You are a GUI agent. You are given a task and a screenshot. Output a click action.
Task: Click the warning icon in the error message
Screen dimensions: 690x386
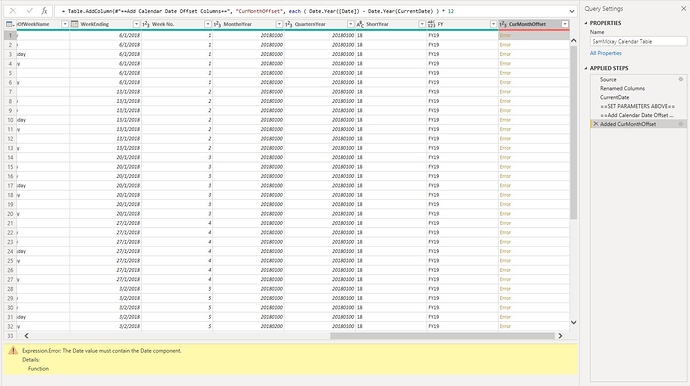point(13,350)
